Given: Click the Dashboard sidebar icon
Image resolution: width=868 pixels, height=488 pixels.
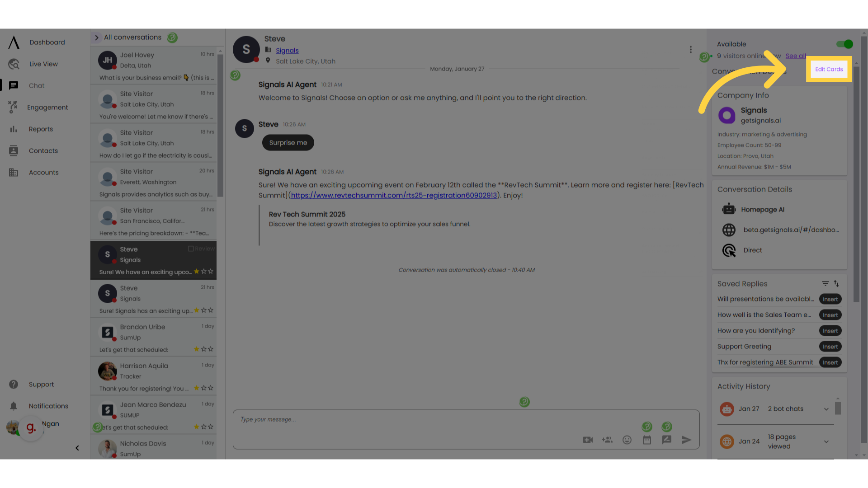Looking at the screenshot, I should pos(14,42).
